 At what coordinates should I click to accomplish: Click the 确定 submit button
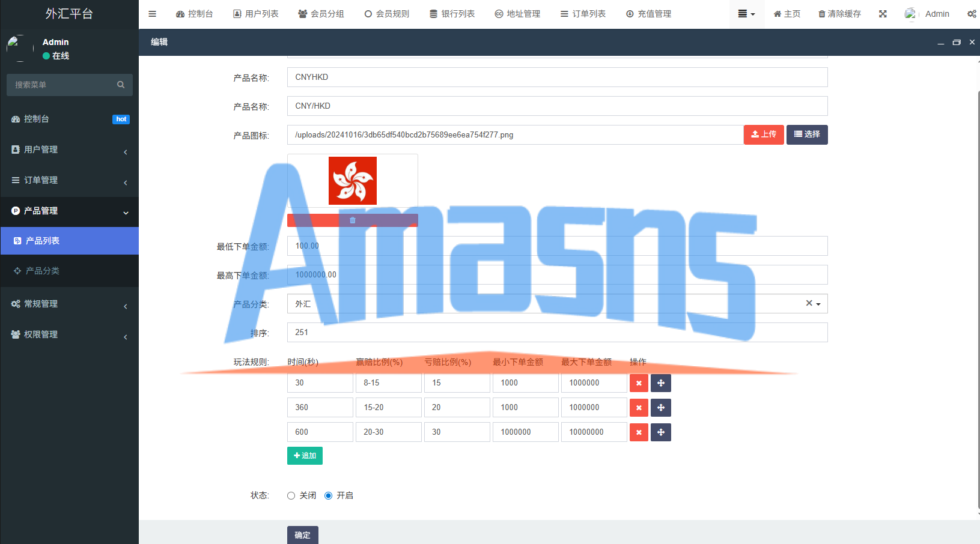[303, 535]
